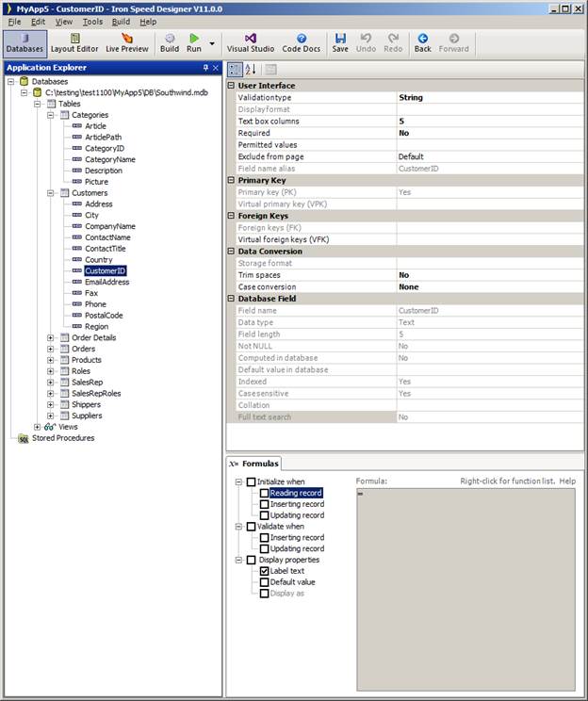588x701 pixels.
Task: Expand the Orders table
Action: pyautogui.click(x=51, y=349)
